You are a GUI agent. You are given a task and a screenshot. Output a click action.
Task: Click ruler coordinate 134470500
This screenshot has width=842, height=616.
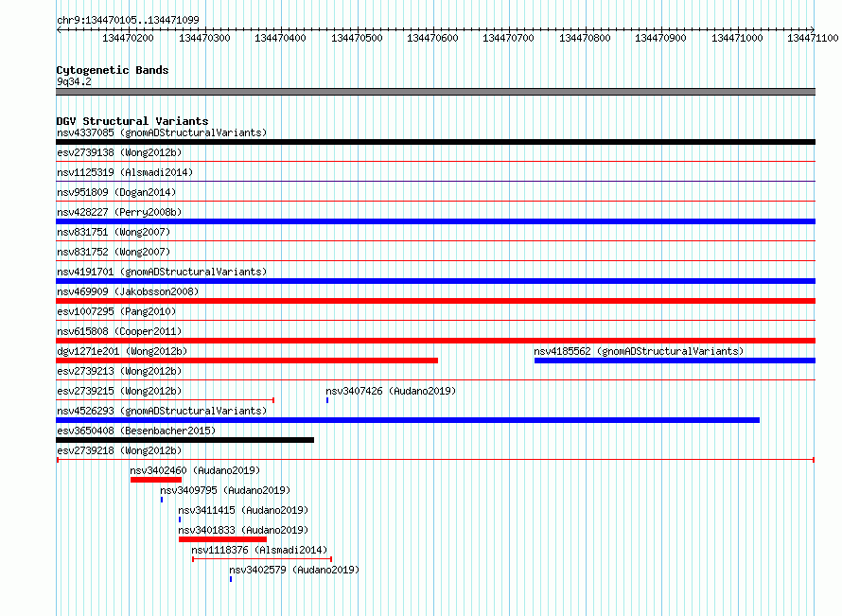click(x=357, y=38)
